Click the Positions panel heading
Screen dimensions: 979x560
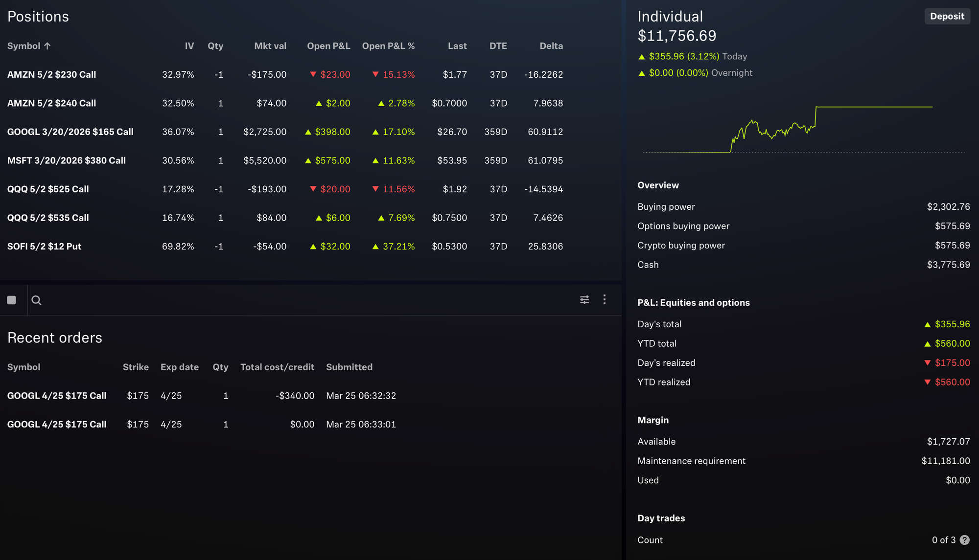pos(38,17)
